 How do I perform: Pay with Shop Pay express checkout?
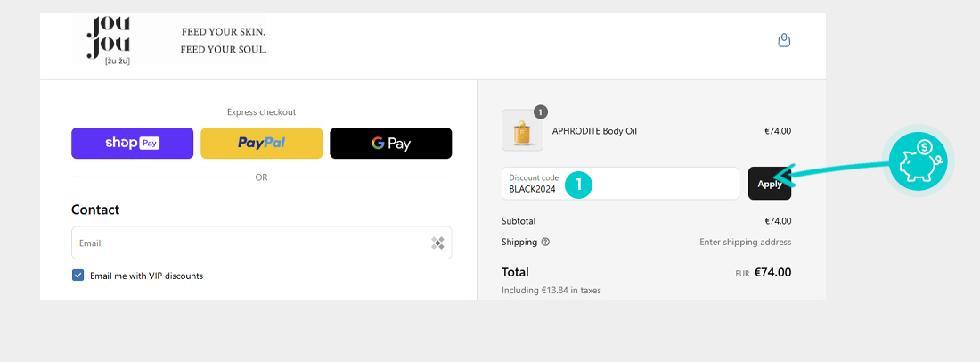[133, 144]
